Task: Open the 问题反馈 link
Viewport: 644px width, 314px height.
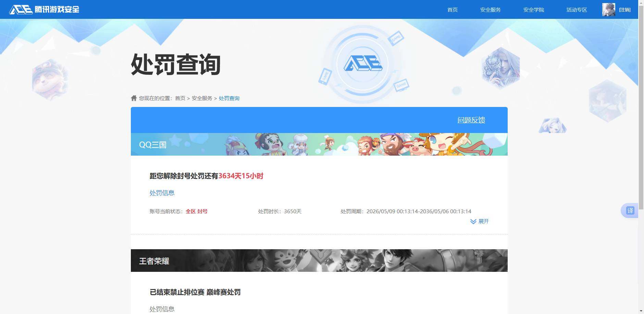Action: coord(471,120)
